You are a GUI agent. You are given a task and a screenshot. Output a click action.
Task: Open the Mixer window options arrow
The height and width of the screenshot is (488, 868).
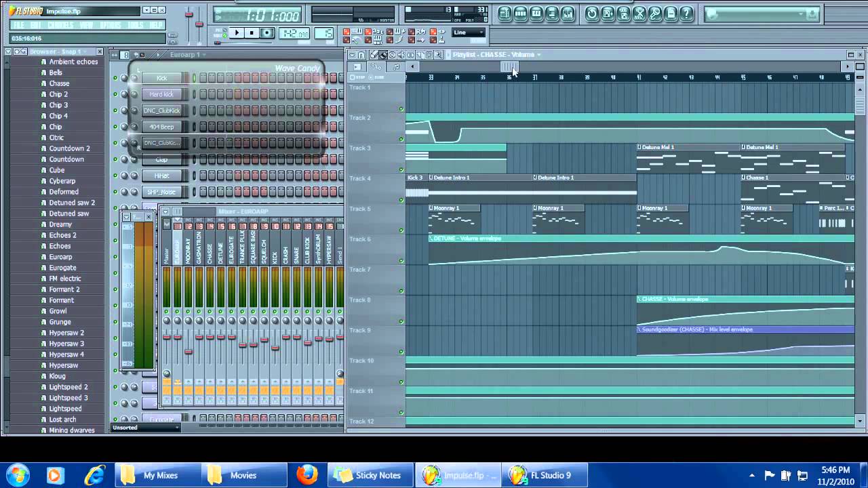tap(165, 211)
